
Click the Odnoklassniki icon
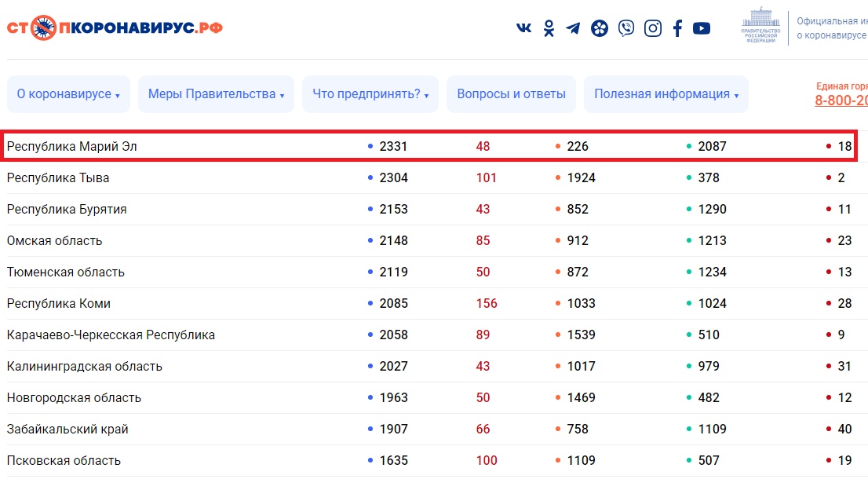point(548,27)
